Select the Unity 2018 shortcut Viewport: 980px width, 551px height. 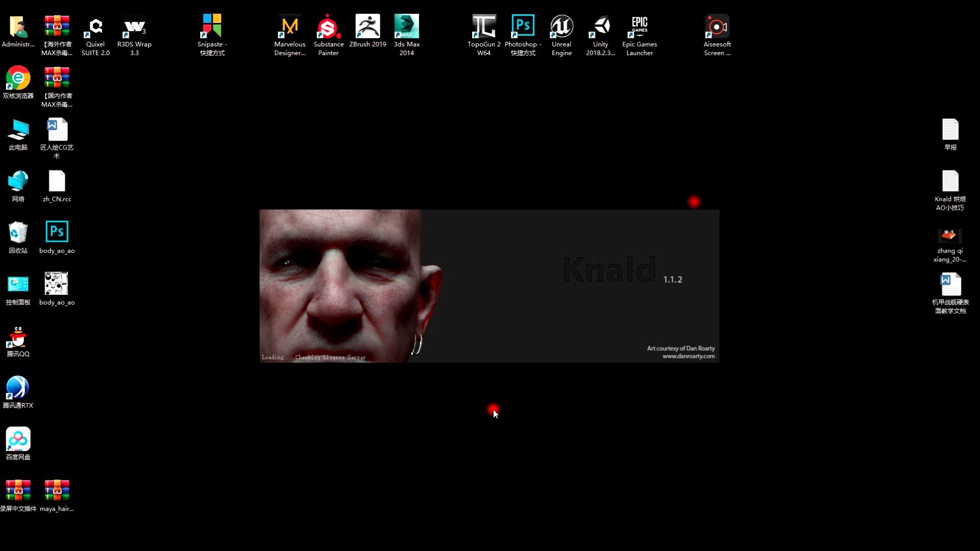click(x=601, y=27)
